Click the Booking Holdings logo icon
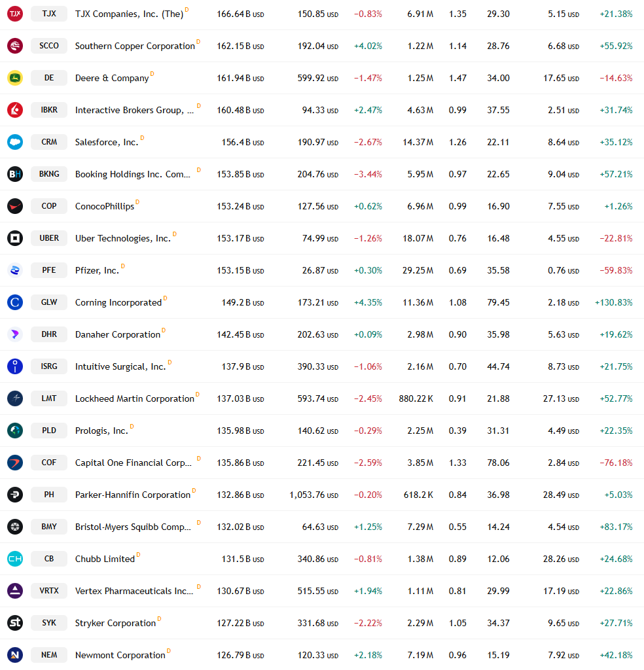644x670 pixels. [x=15, y=174]
